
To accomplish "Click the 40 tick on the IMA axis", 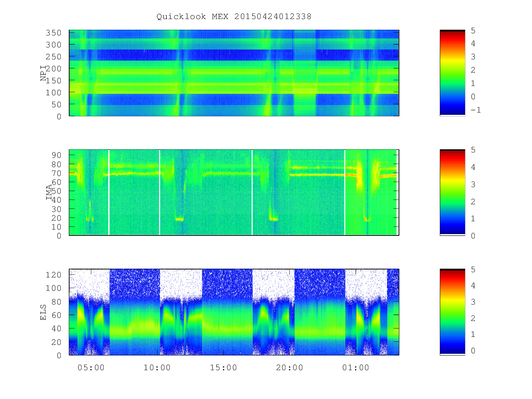I will [x=57, y=200].
